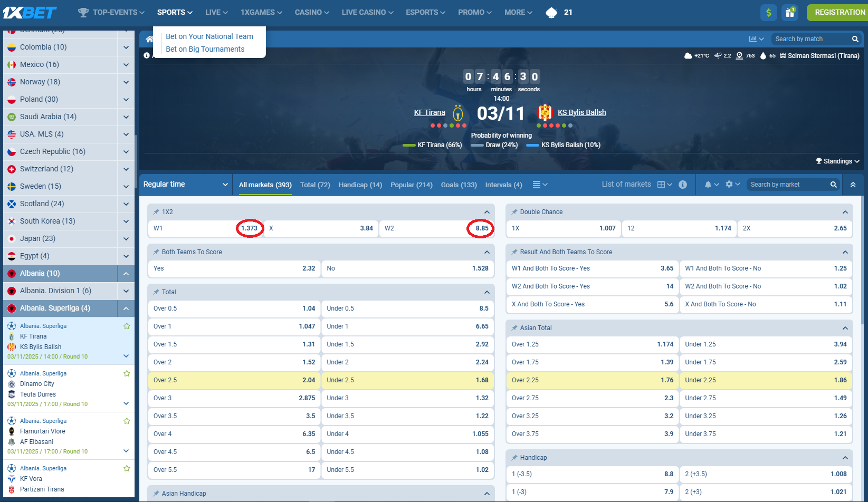This screenshot has width=868, height=502.
Task: Select W1 odds 1.373
Action: click(x=249, y=228)
